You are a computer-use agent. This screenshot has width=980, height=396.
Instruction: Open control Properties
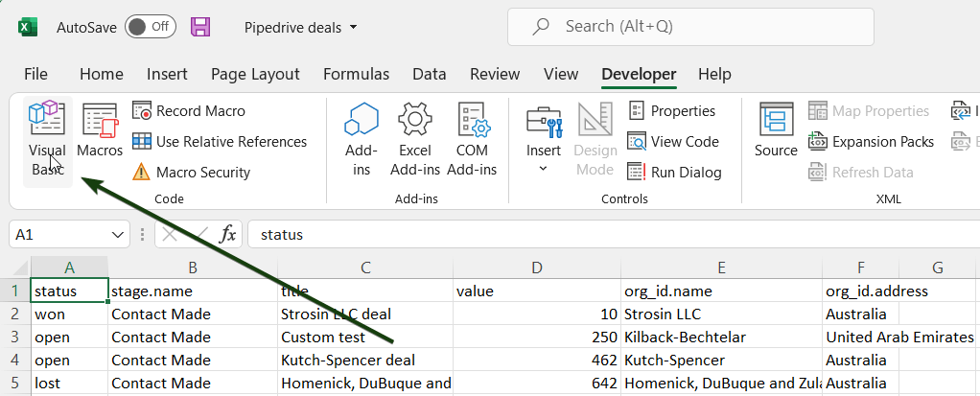671,111
